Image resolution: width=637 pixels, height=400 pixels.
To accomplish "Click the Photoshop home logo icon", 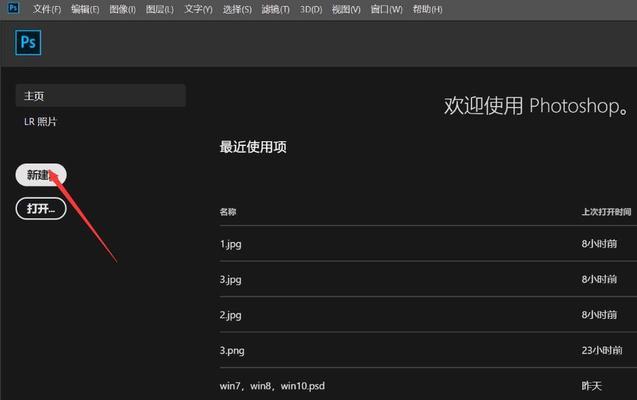I will (x=28, y=42).
